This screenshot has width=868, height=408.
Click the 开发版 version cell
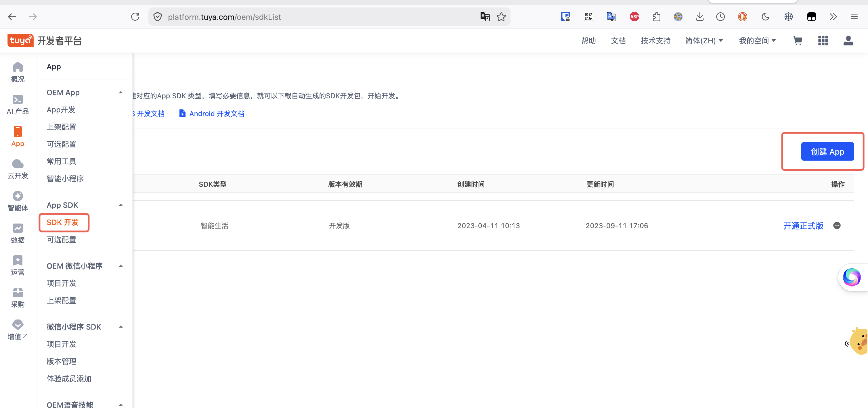click(x=339, y=226)
